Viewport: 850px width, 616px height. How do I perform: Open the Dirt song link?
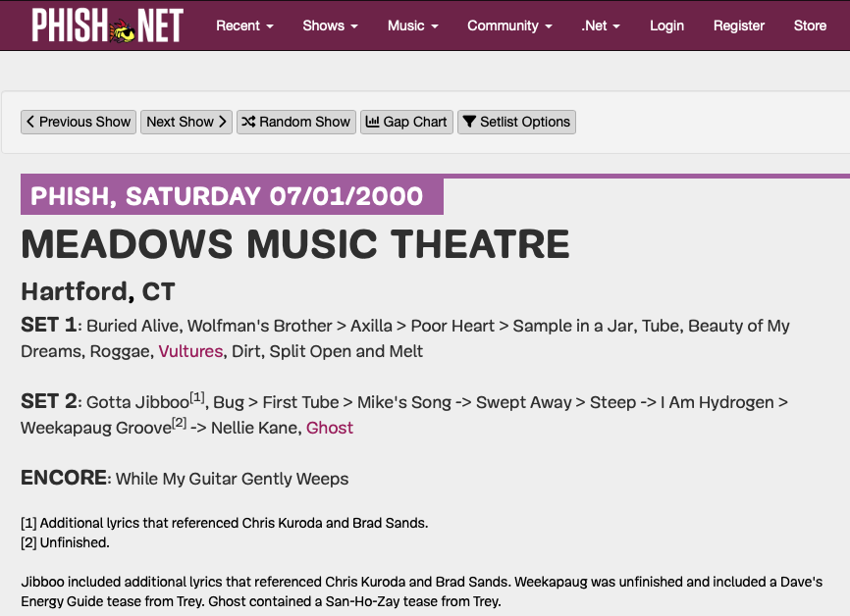click(x=246, y=351)
